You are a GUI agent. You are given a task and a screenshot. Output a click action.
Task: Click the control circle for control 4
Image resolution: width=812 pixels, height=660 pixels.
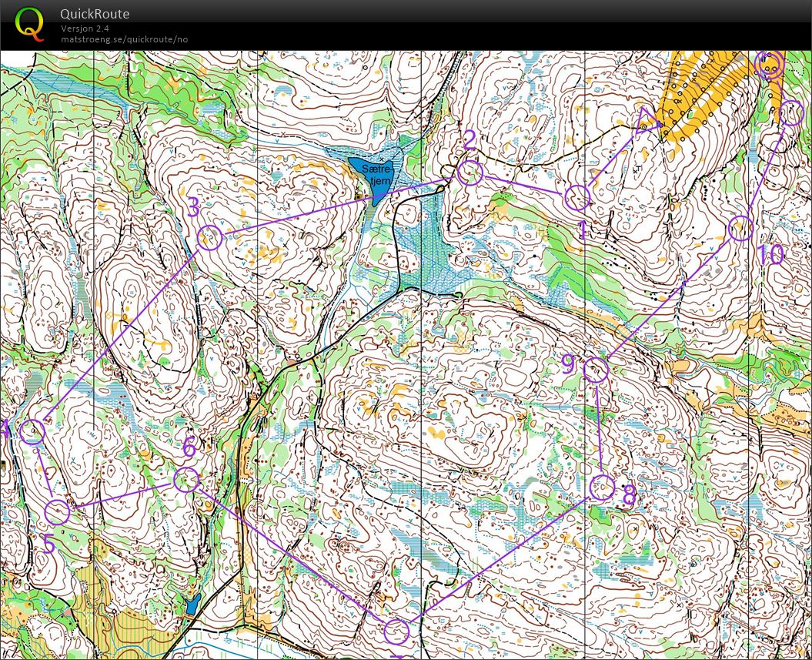tap(32, 431)
